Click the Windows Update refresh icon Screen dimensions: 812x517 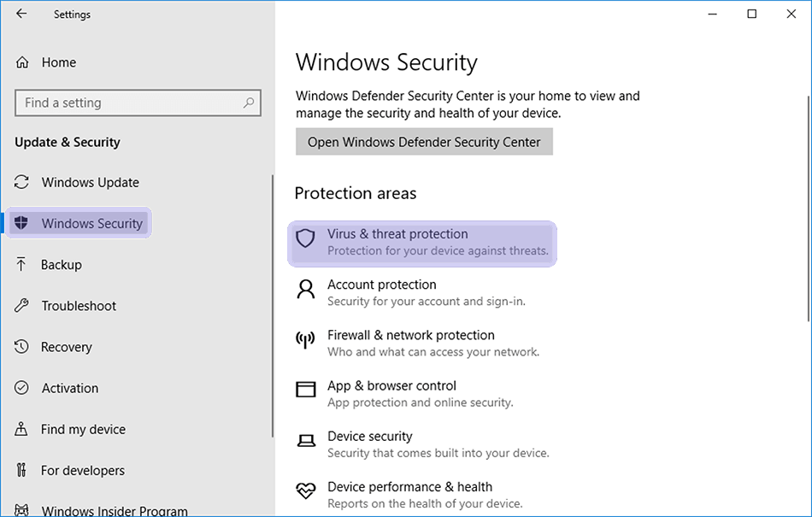21,182
